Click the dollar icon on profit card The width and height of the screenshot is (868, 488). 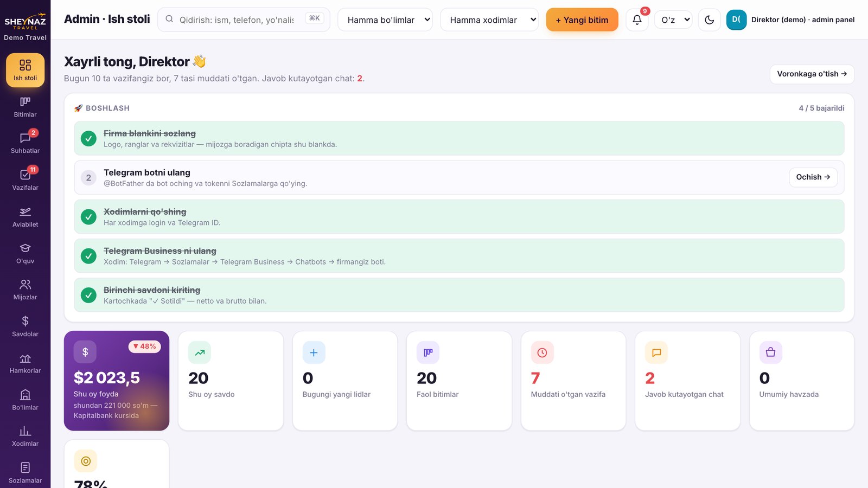tap(85, 352)
